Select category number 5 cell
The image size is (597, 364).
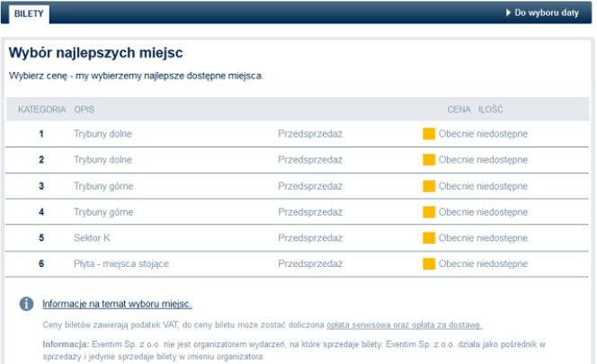click(41, 238)
